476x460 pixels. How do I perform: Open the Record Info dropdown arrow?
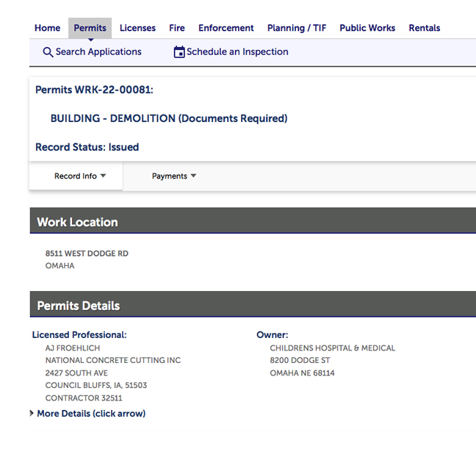tap(103, 176)
